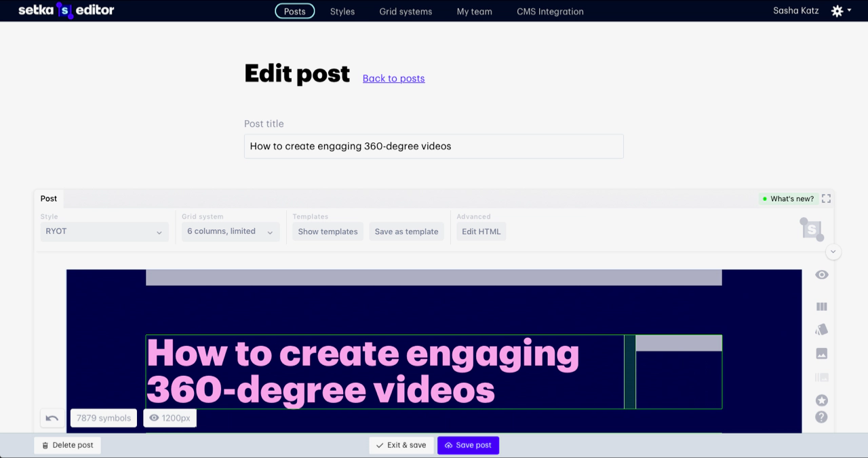The image size is (868, 458).
Task: Click the undo arrow button
Action: (52, 418)
